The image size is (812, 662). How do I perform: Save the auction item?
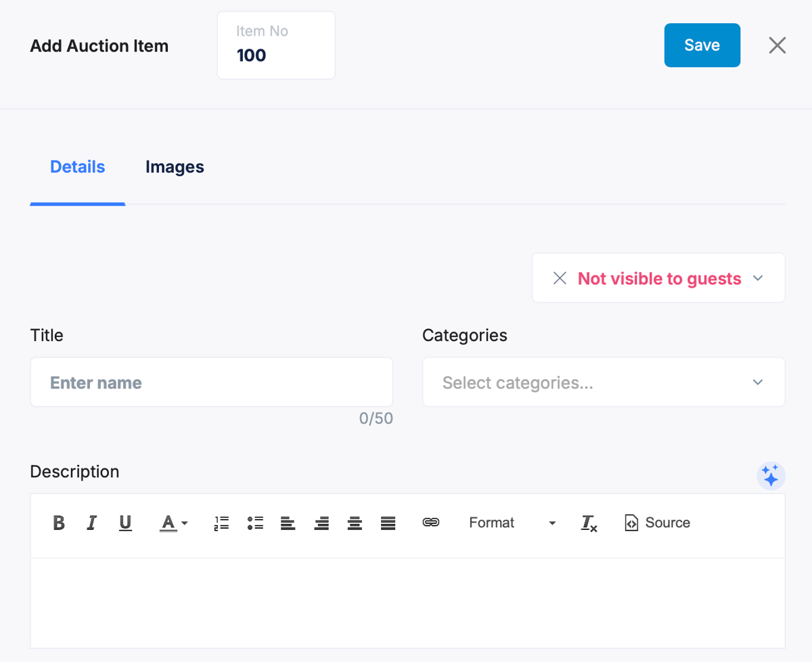[x=702, y=45]
